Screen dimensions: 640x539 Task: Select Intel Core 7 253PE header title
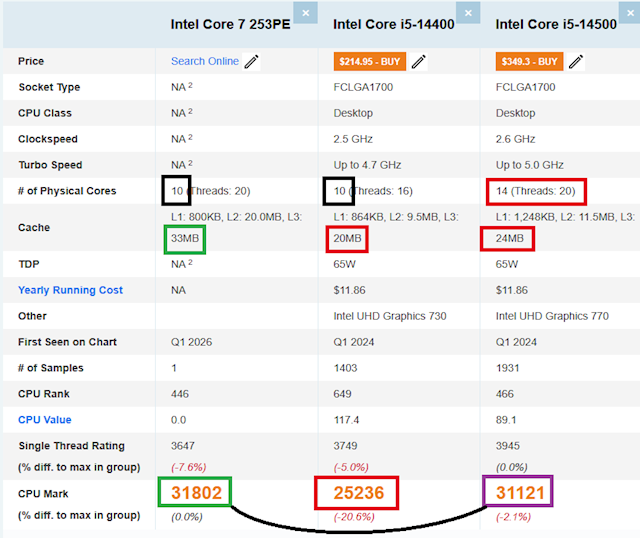pyautogui.click(x=230, y=24)
